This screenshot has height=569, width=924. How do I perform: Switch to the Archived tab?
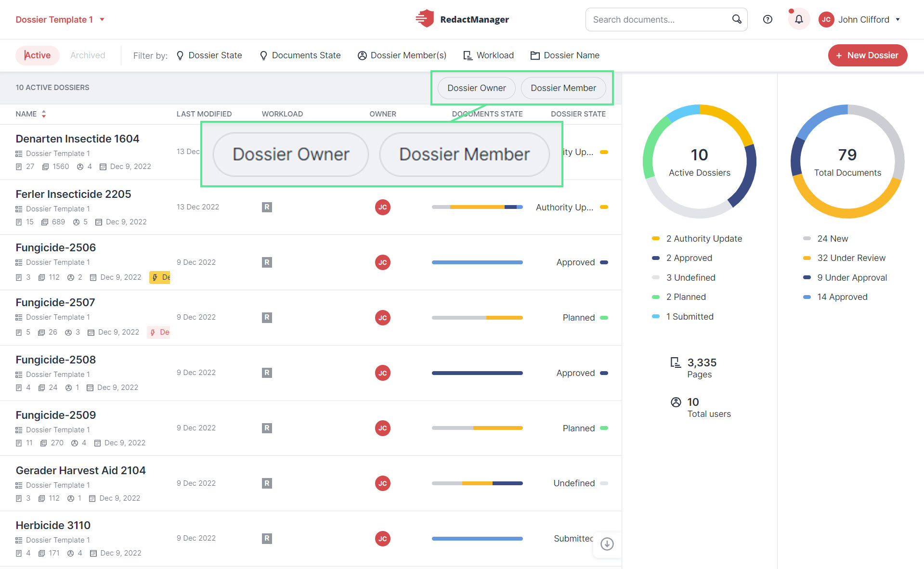pyautogui.click(x=88, y=55)
